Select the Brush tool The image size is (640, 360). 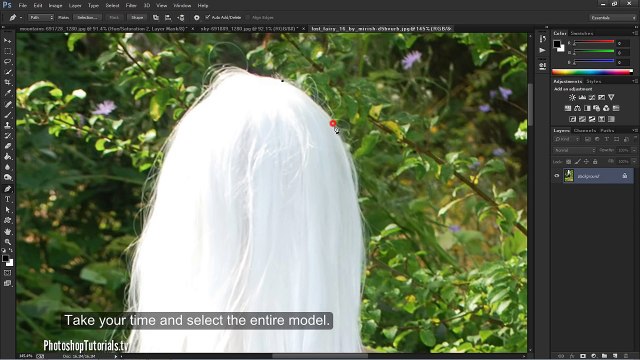pyautogui.click(x=7, y=115)
